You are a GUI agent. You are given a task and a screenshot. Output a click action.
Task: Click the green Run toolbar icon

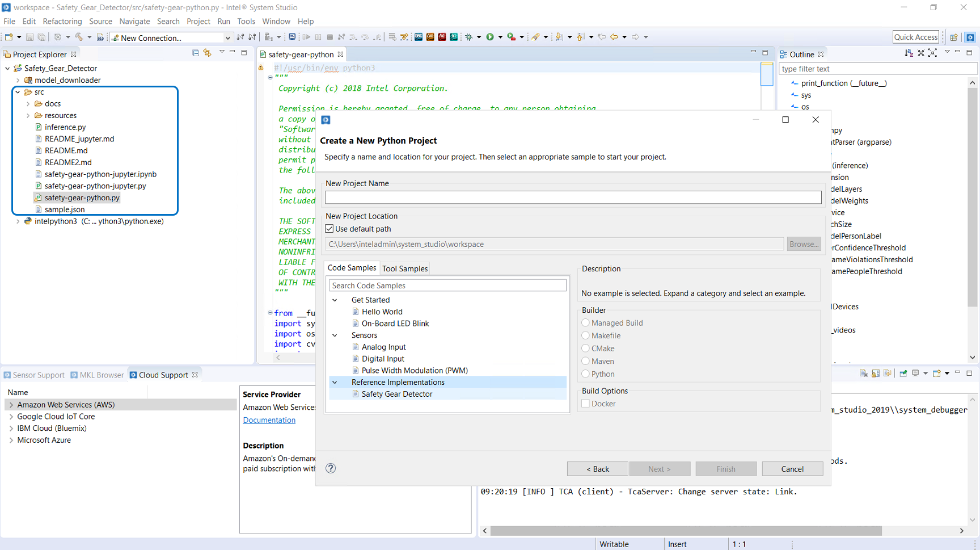coord(490,37)
